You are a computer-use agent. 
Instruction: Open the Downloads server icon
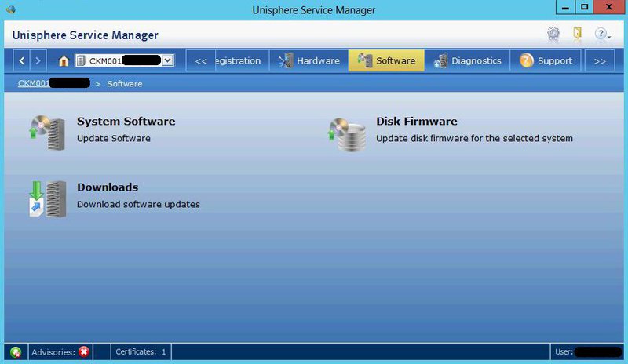(x=48, y=199)
